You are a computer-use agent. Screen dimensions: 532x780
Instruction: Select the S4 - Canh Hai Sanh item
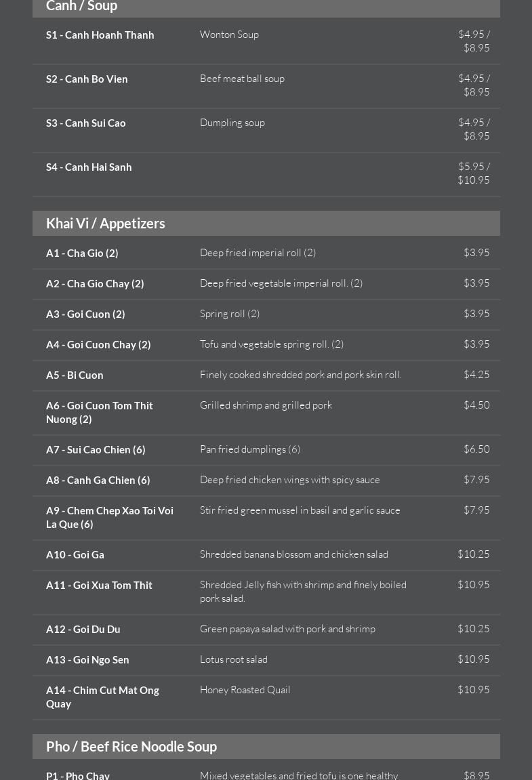89,167
